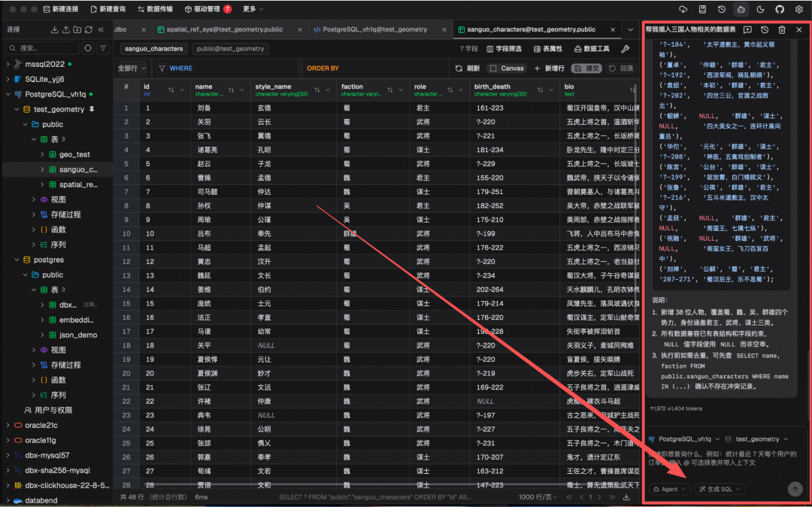The height and width of the screenshot is (507, 812).
Task: Click the 刷新 refresh button
Action: click(x=468, y=68)
